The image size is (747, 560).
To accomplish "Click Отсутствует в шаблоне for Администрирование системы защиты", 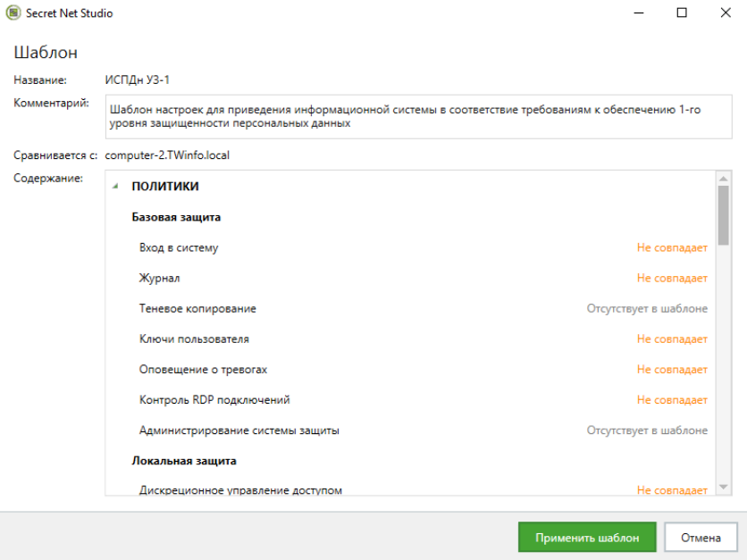I will tap(647, 430).
